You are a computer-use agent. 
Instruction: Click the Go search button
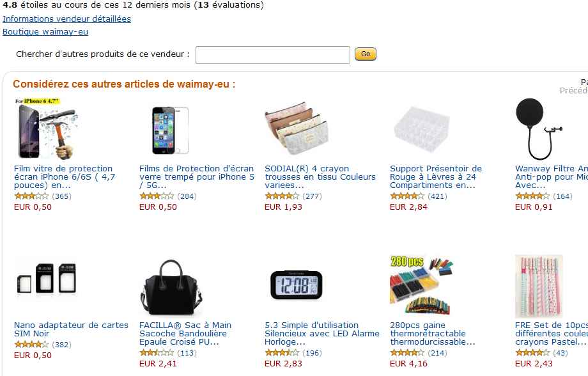366,54
